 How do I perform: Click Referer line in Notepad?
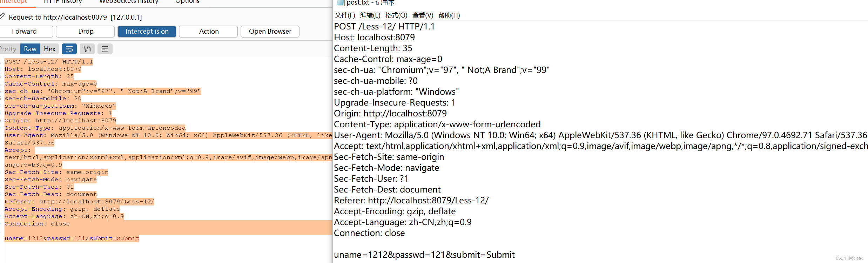[411, 200]
